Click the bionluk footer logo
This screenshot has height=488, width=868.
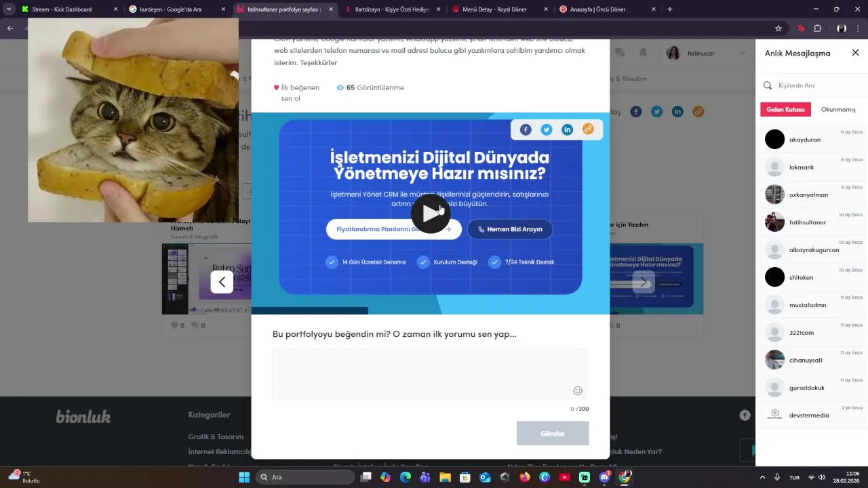(83, 416)
